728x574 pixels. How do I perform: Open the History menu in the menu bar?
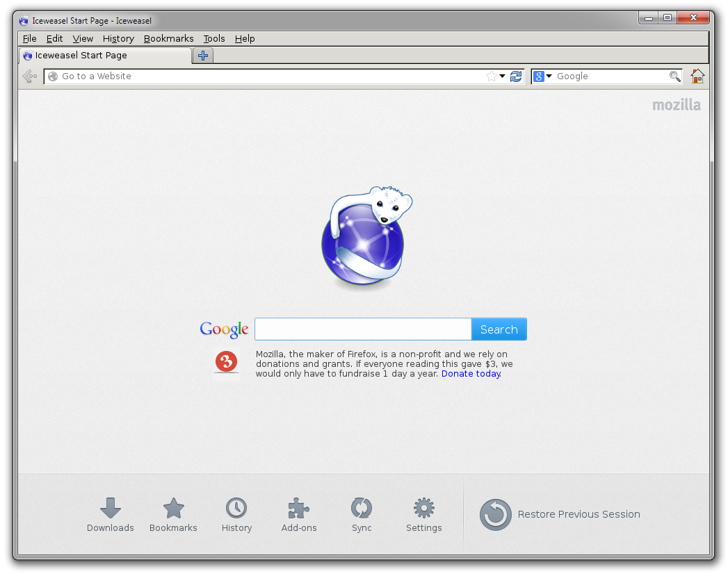coord(118,38)
